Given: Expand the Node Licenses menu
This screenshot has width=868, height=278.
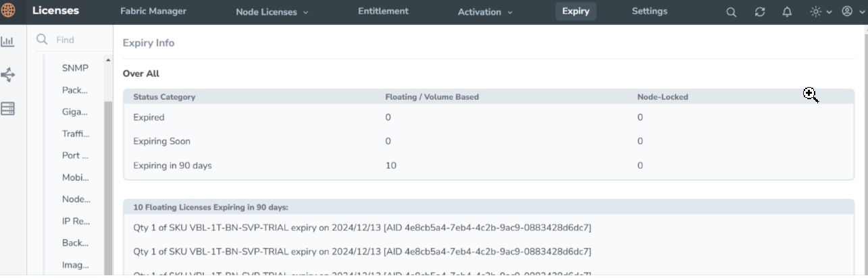Looking at the screenshot, I should tap(272, 12).
